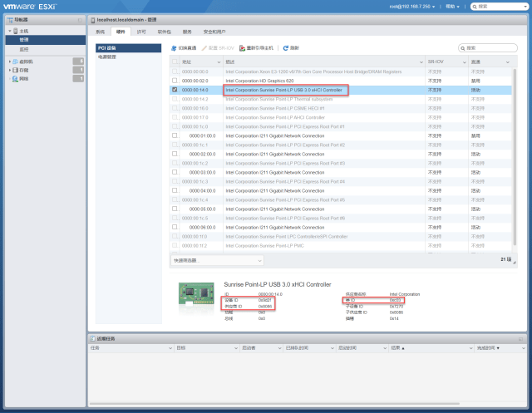Click the Recent Tasks horizontal scrollbar
Image resolution: width=532 pixels, height=413 pixels.
pos(274,404)
